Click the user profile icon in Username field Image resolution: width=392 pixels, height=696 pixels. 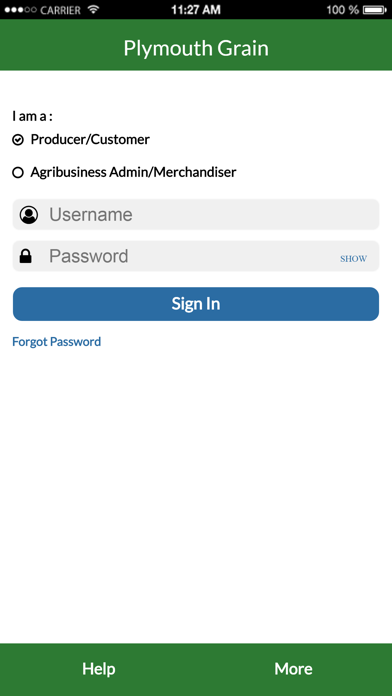pos(29,215)
